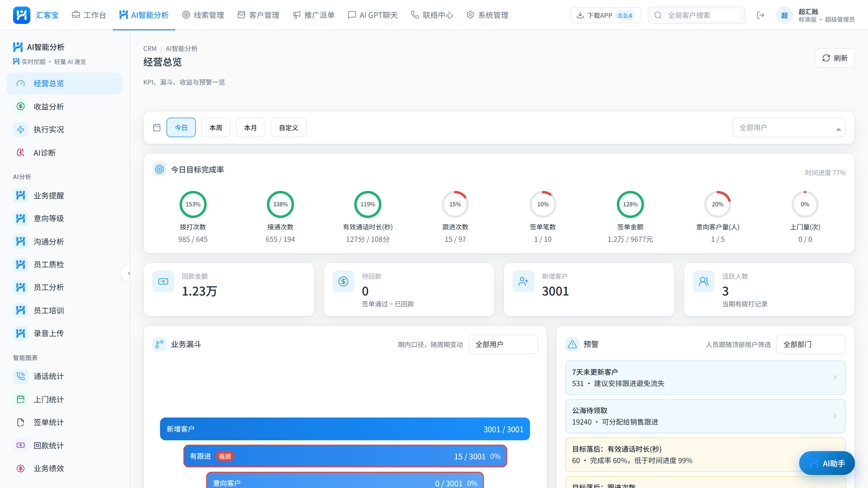Open 经营总览 gauge icon in sidebar
868x488 pixels.
pyautogui.click(x=21, y=84)
